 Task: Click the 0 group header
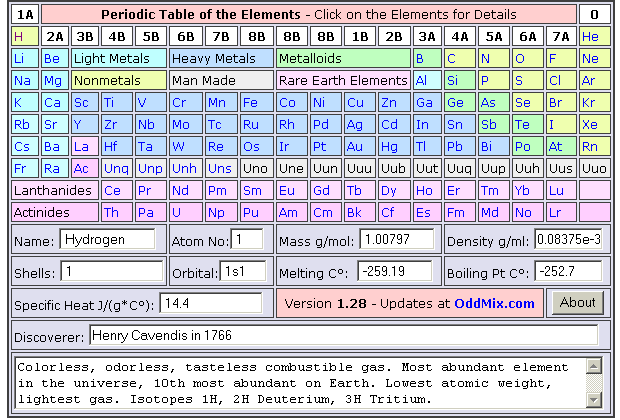[595, 15]
